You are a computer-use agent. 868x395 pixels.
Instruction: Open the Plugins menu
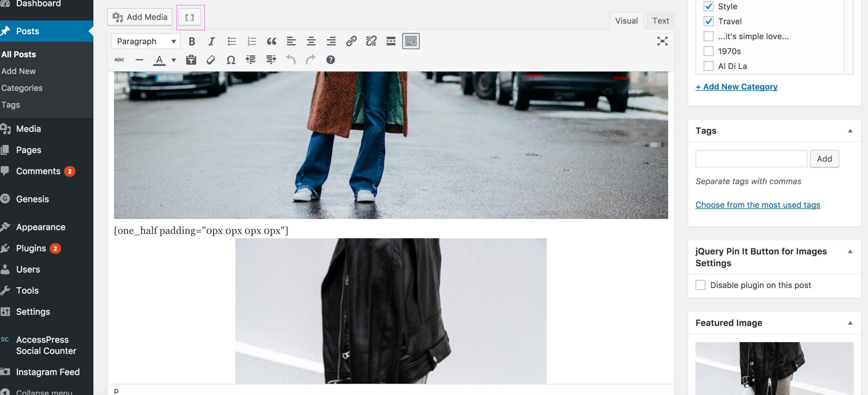pos(46,248)
